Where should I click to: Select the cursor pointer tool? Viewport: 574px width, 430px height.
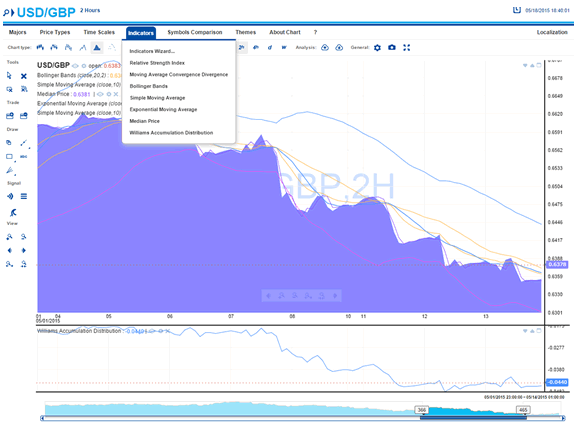pos(9,76)
